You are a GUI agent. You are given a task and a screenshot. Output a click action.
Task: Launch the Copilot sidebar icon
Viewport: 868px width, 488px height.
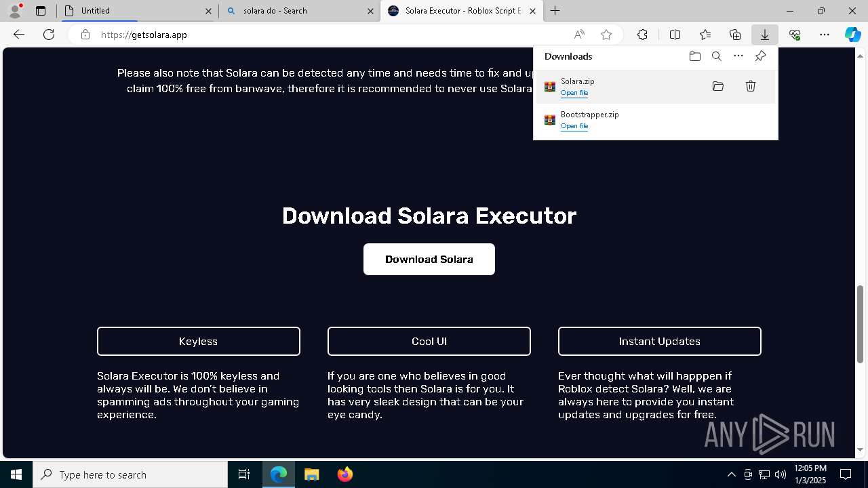click(x=852, y=35)
